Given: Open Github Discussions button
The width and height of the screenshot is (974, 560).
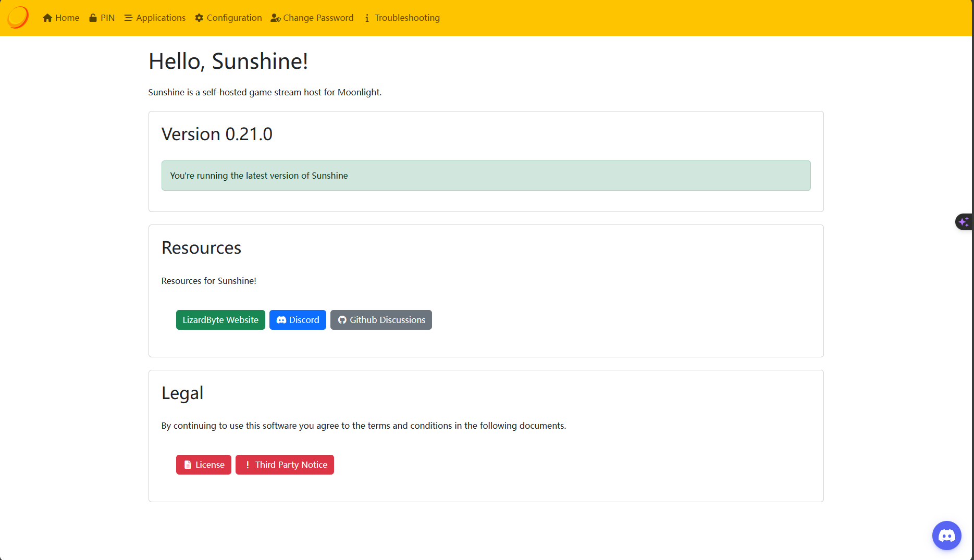Looking at the screenshot, I should click(x=381, y=320).
